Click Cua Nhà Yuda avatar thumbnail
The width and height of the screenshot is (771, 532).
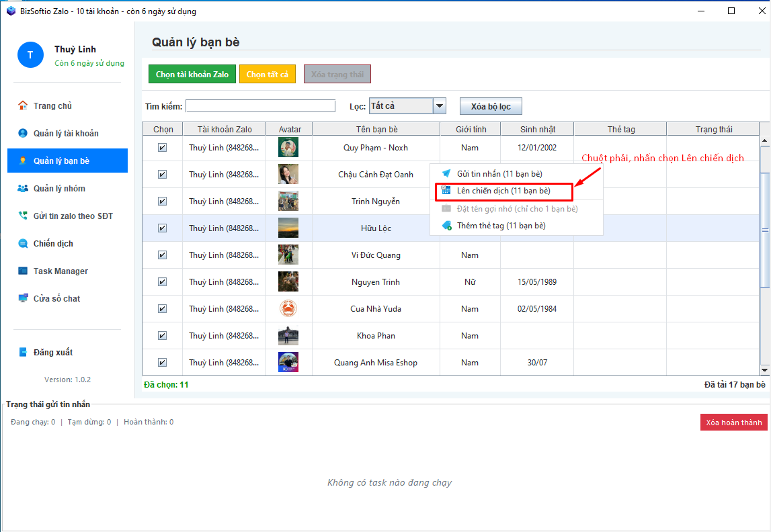[x=288, y=309]
